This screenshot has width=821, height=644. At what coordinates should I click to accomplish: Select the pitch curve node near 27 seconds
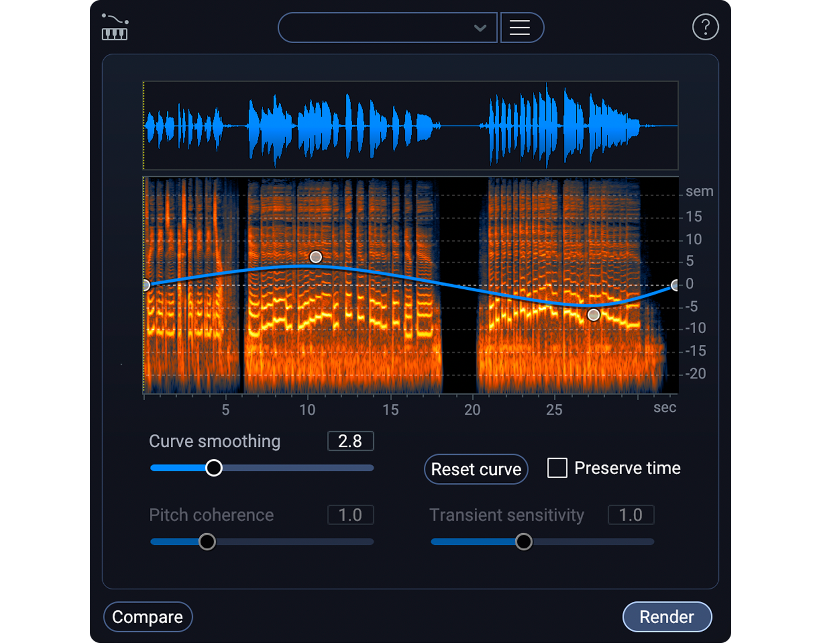[593, 314]
